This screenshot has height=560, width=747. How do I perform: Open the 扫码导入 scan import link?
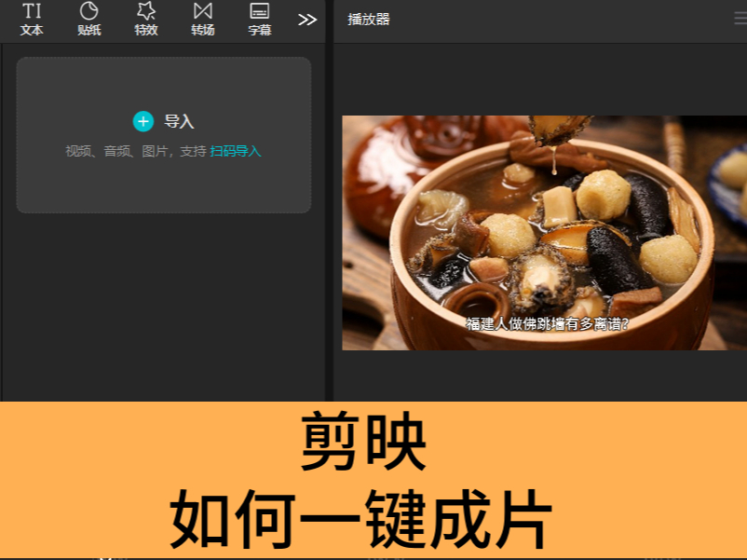tap(236, 151)
